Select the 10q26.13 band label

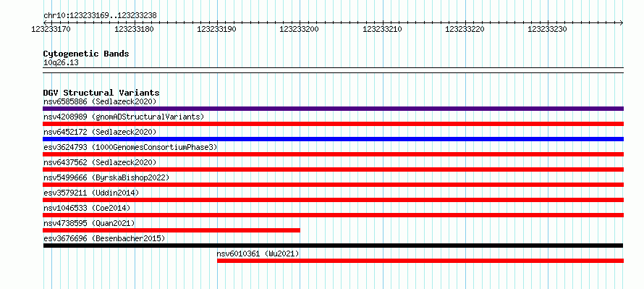(x=61, y=63)
